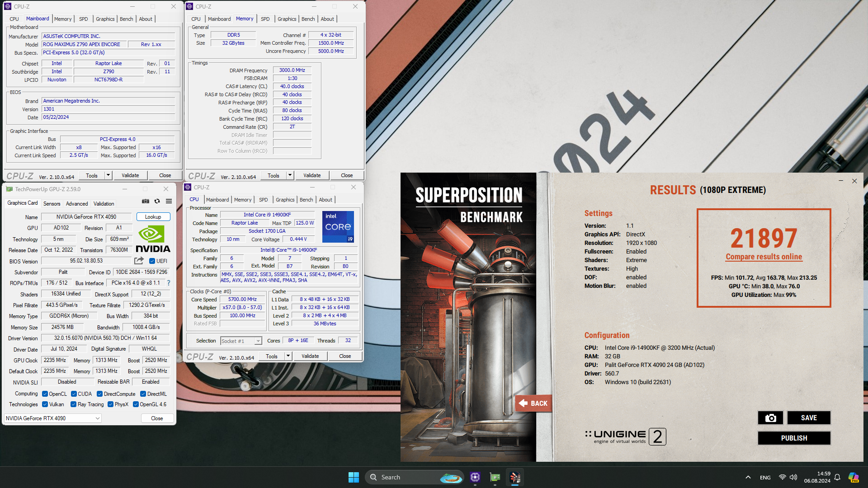
Task: Toggle the UEFI checkbox in GPU-Z
Action: coord(152,261)
